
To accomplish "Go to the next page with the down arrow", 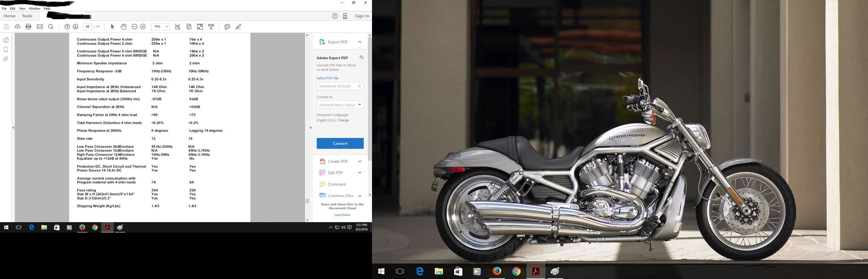I will coord(76,27).
